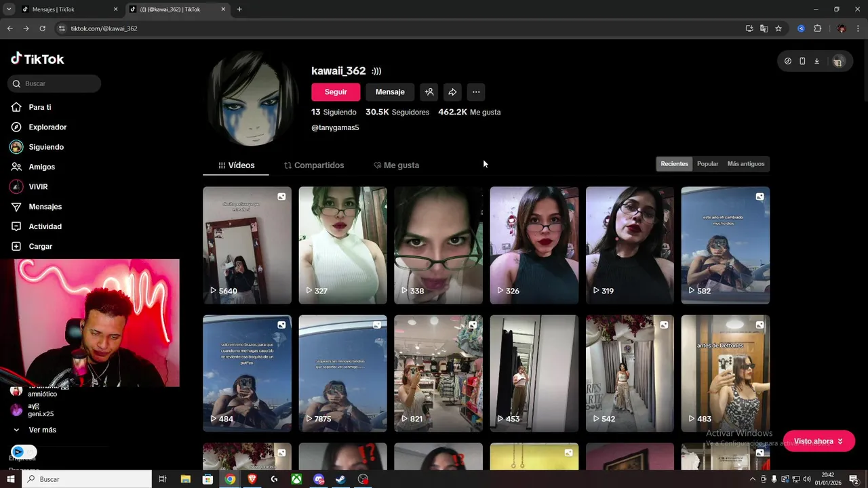
Task: Click the translate page icon
Action: (764, 28)
